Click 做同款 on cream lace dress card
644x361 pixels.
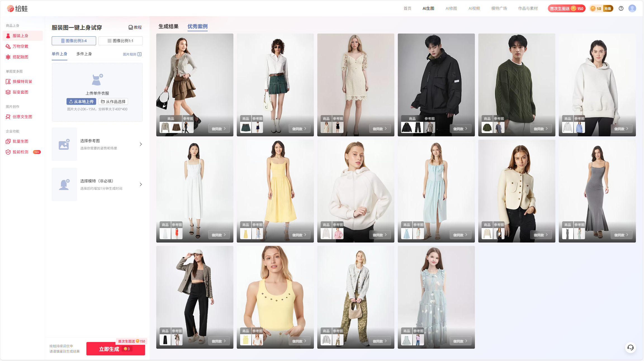tap(380, 129)
